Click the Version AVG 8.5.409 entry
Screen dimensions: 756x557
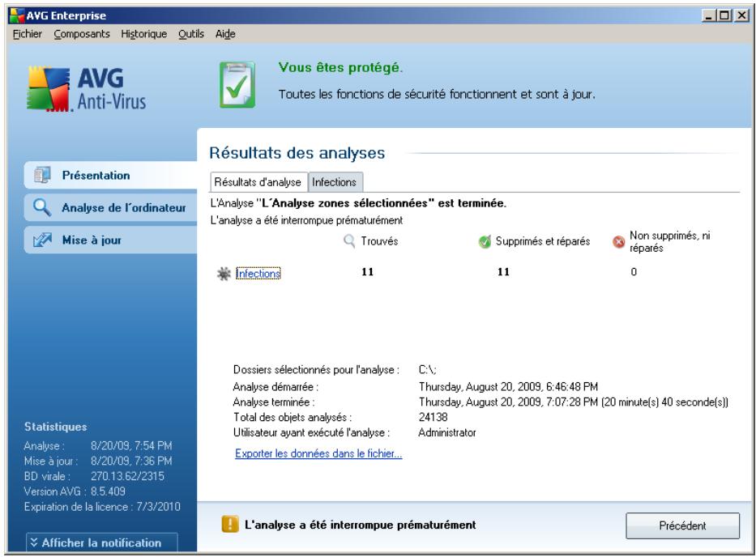(x=75, y=491)
